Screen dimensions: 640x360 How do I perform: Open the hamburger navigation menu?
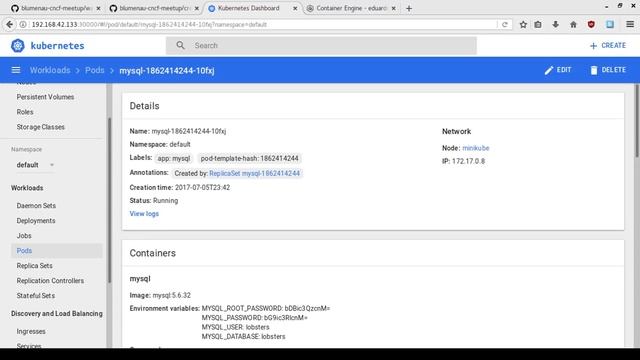coord(16,70)
